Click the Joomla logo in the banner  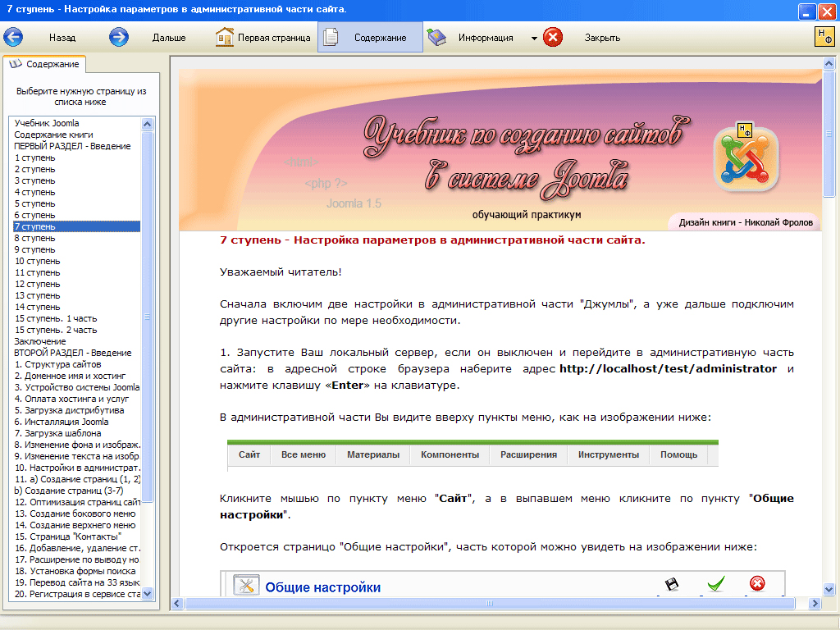point(746,157)
